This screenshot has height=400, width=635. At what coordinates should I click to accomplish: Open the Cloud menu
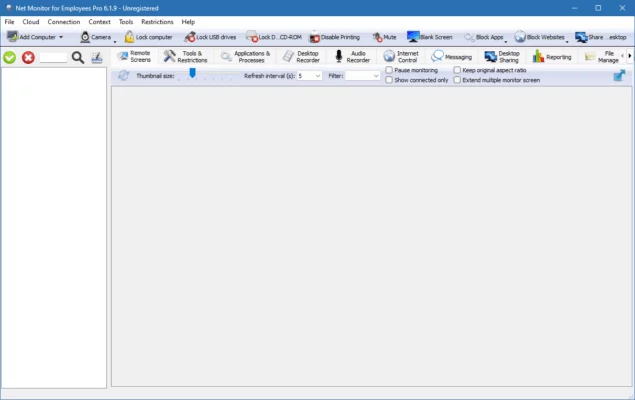tap(31, 22)
